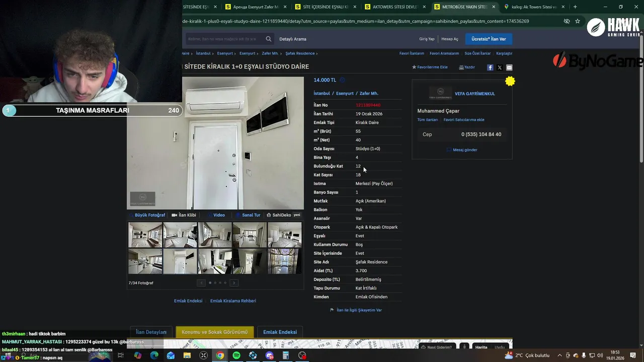Select the Video media tab

[x=216, y=215]
